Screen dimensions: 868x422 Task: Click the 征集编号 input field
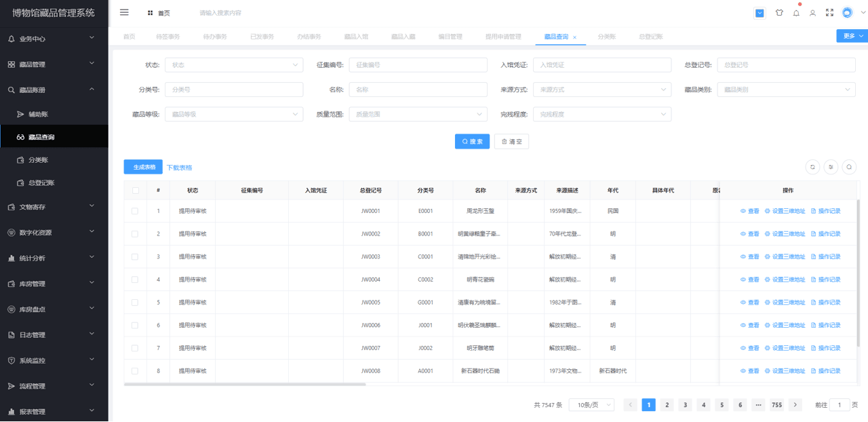pos(418,65)
